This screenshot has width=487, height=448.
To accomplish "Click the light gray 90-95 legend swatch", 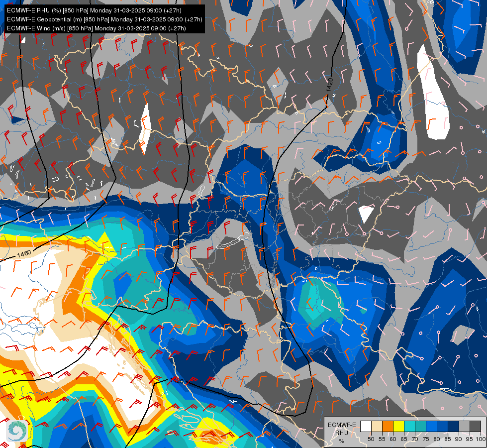I will pos(464,426).
